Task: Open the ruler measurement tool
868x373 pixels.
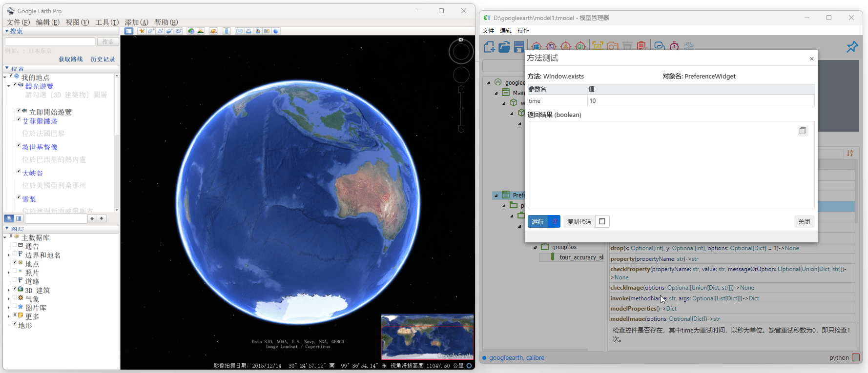Action: 227,31
